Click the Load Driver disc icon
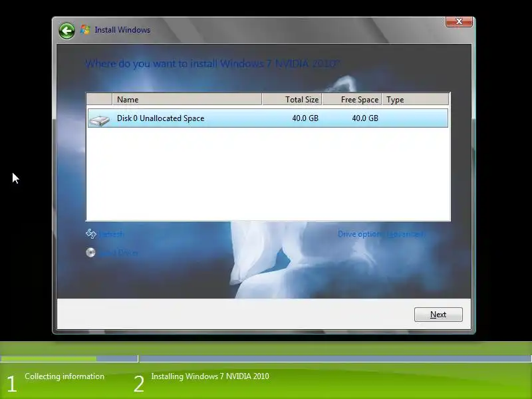 point(90,253)
